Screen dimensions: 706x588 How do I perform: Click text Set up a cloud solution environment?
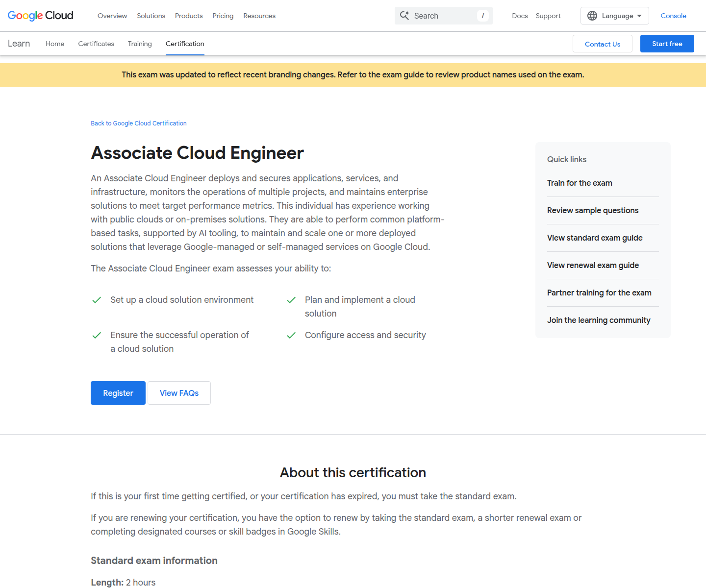click(x=182, y=300)
